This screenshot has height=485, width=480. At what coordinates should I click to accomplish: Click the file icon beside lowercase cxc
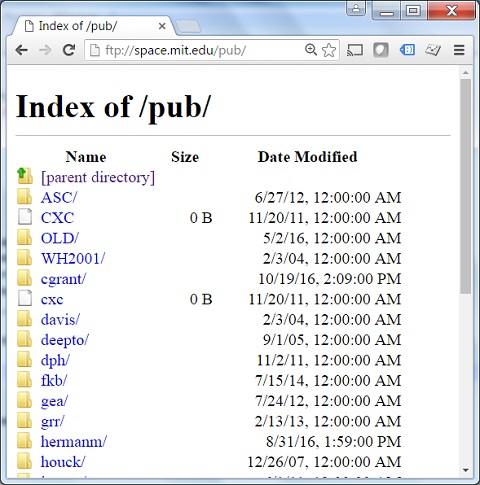(25, 298)
